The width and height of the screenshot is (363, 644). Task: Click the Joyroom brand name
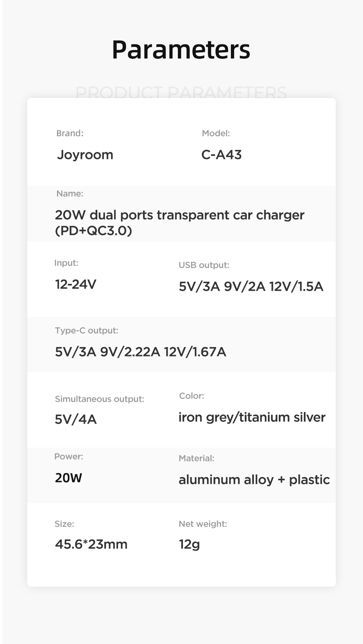(x=85, y=155)
